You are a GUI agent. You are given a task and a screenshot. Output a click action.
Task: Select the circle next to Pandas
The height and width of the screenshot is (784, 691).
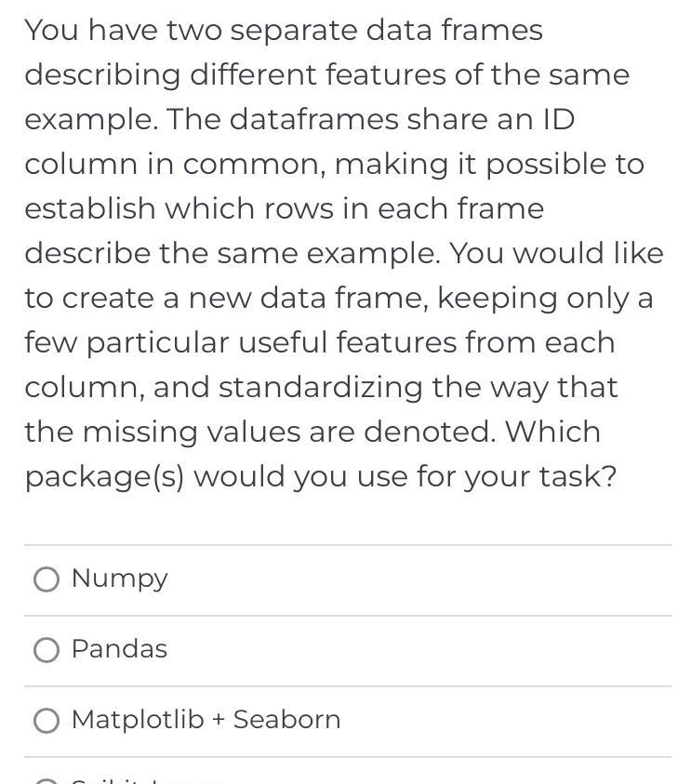[47, 649]
